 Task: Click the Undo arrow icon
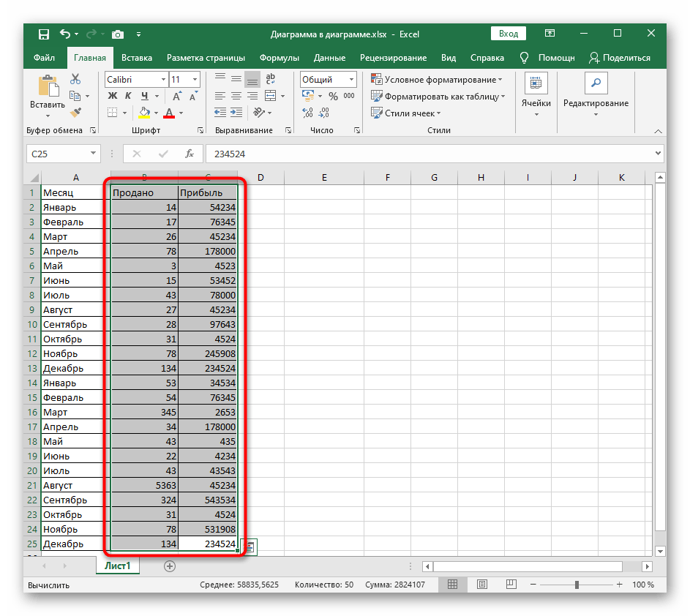click(x=65, y=34)
